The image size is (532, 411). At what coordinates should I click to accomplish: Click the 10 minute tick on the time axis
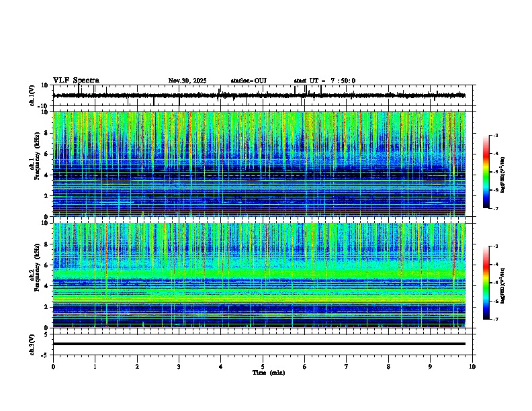click(472, 367)
